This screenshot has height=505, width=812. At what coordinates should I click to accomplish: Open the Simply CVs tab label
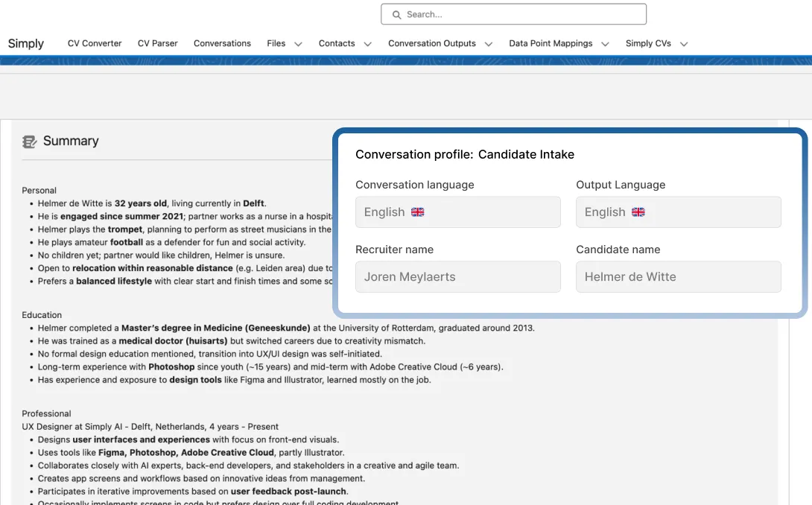tap(648, 43)
